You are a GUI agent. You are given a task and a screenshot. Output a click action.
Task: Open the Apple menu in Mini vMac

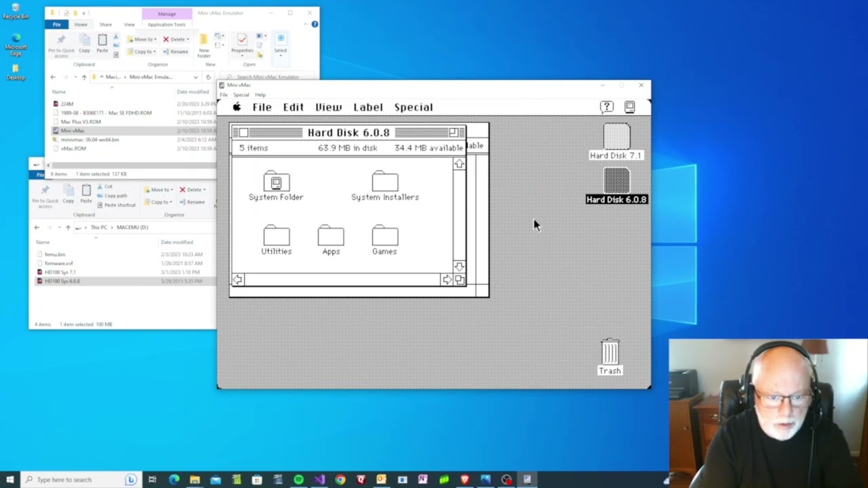[237, 107]
